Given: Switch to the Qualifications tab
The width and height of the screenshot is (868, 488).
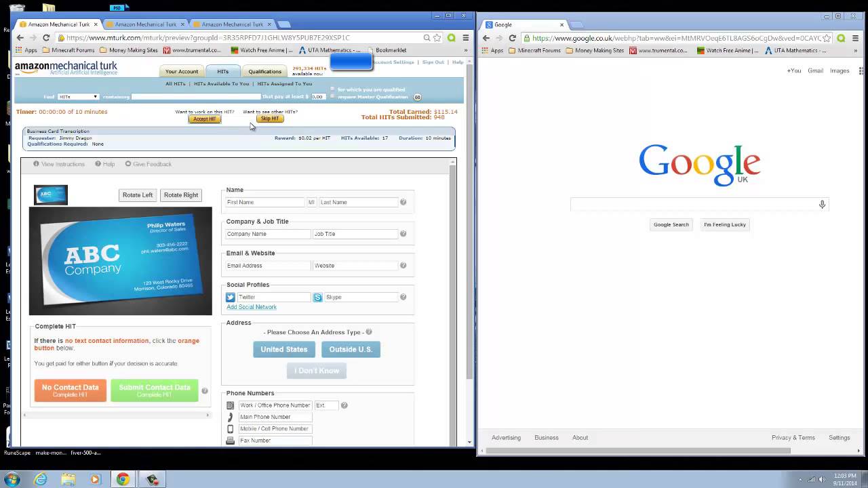Looking at the screenshot, I should coord(264,71).
